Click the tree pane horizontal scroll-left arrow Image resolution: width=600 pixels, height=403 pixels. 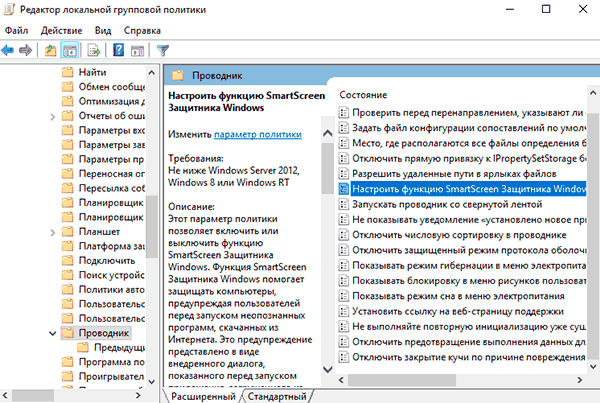(x=5, y=395)
